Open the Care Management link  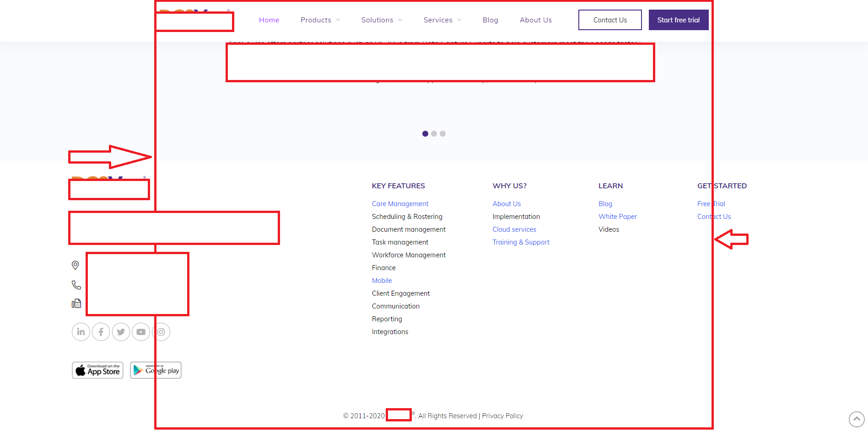(400, 204)
